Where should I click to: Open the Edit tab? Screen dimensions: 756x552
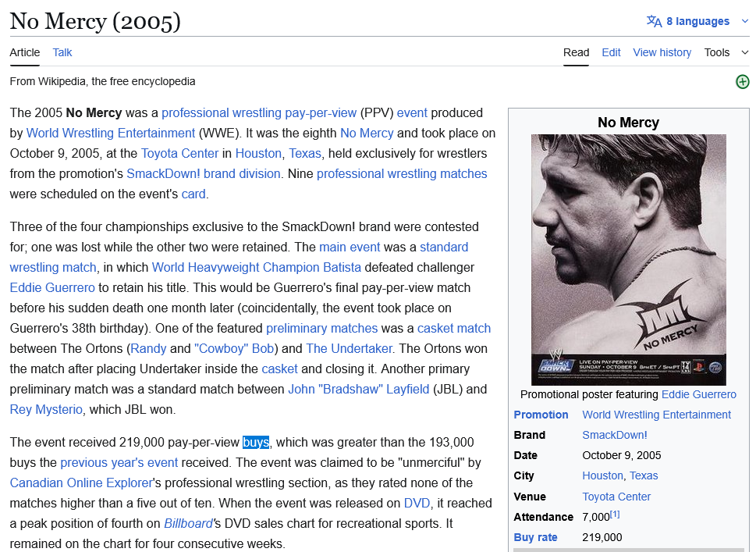611,52
